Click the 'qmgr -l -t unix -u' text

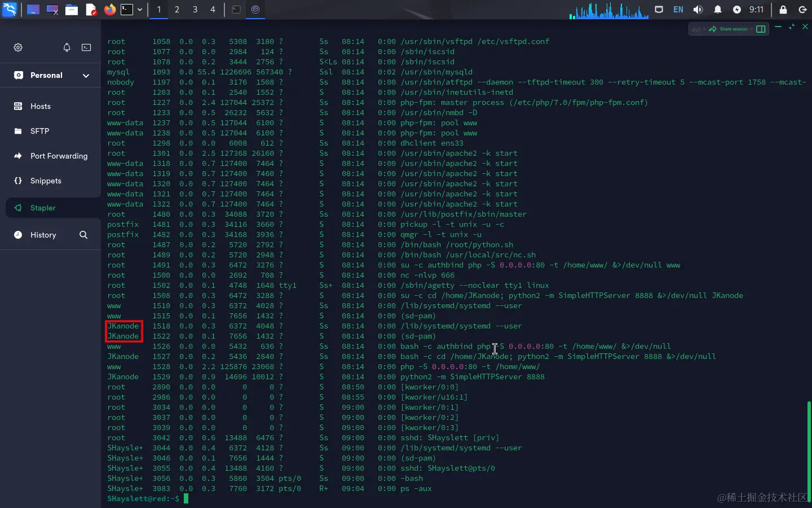click(x=441, y=235)
